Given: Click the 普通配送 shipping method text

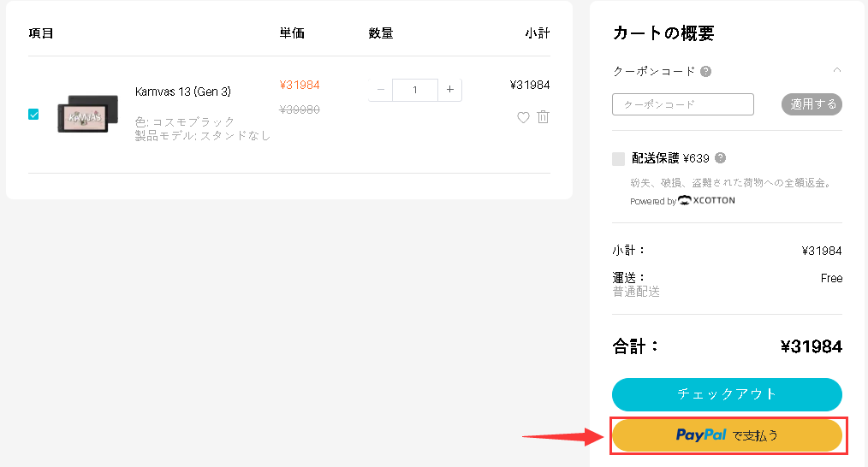Looking at the screenshot, I should (x=636, y=292).
